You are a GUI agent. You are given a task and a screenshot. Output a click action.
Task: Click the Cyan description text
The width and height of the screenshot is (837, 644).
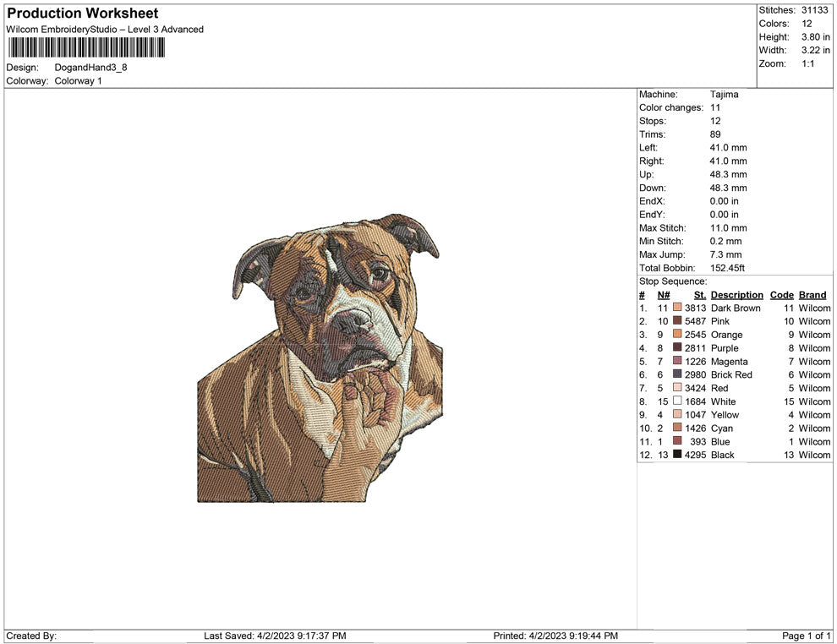click(722, 428)
